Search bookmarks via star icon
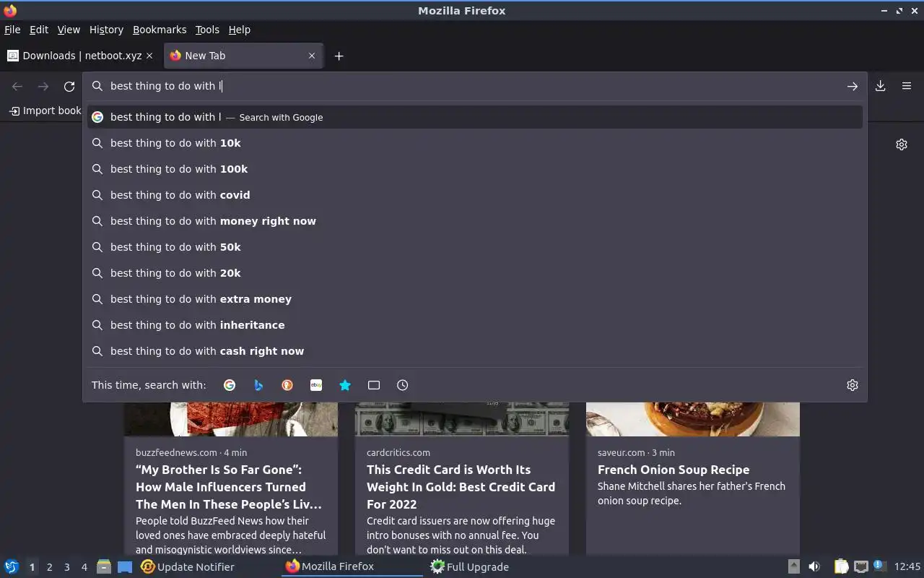Image resolution: width=924 pixels, height=578 pixels. click(x=345, y=385)
